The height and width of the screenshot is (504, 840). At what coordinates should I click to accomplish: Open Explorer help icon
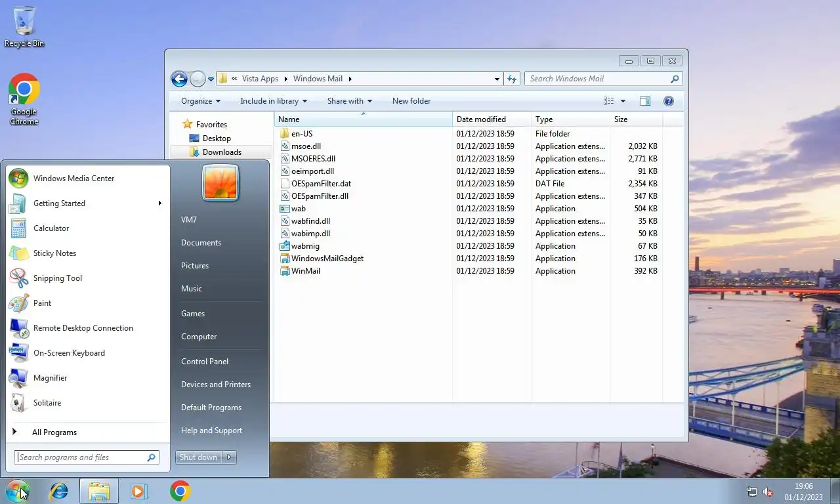point(669,101)
